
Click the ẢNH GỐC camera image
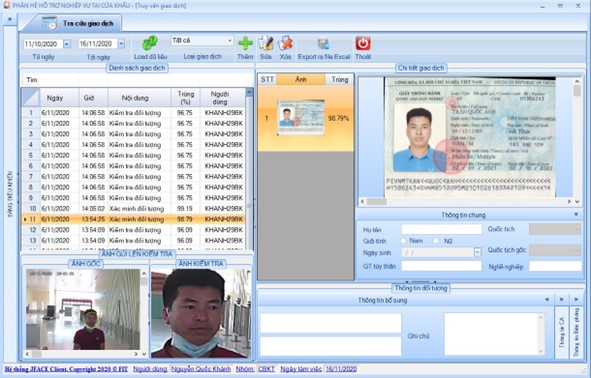pos(83,309)
